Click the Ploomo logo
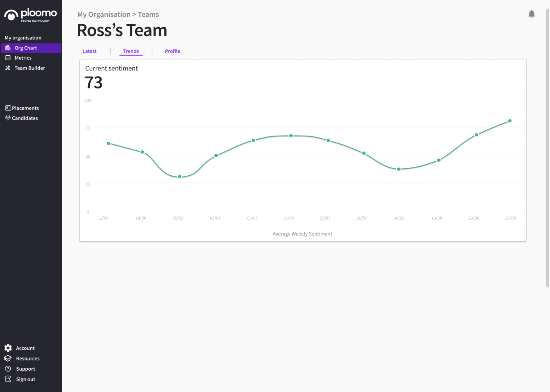The height and width of the screenshot is (392, 550). (31, 15)
